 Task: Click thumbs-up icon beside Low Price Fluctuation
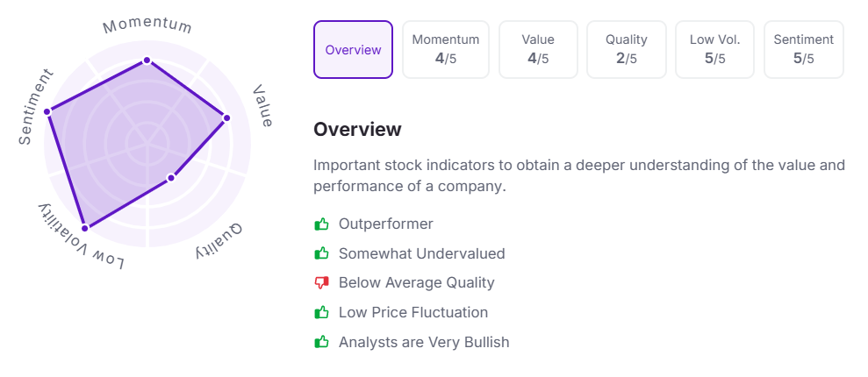coord(321,312)
